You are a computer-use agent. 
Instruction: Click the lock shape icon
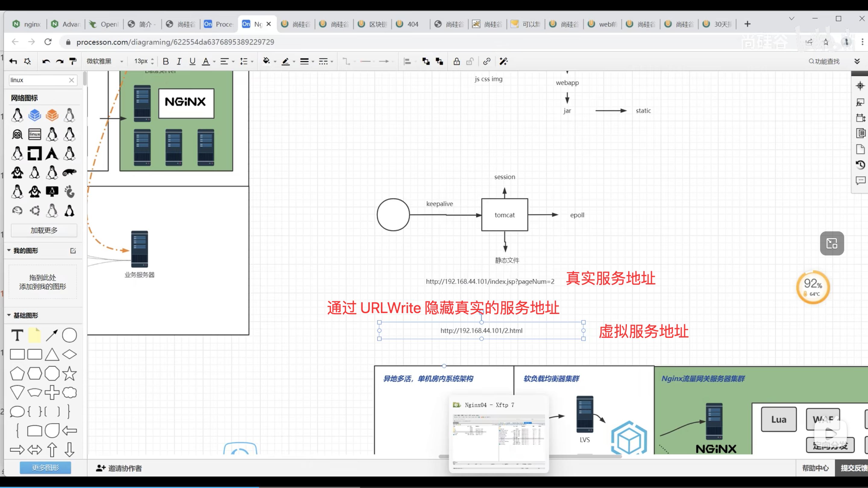click(456, 62)
